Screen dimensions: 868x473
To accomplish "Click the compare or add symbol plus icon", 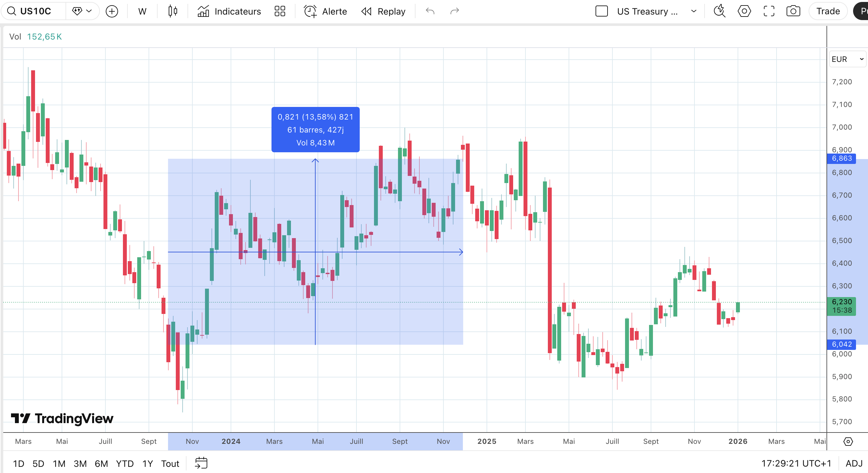I will (x=112, y=11).
